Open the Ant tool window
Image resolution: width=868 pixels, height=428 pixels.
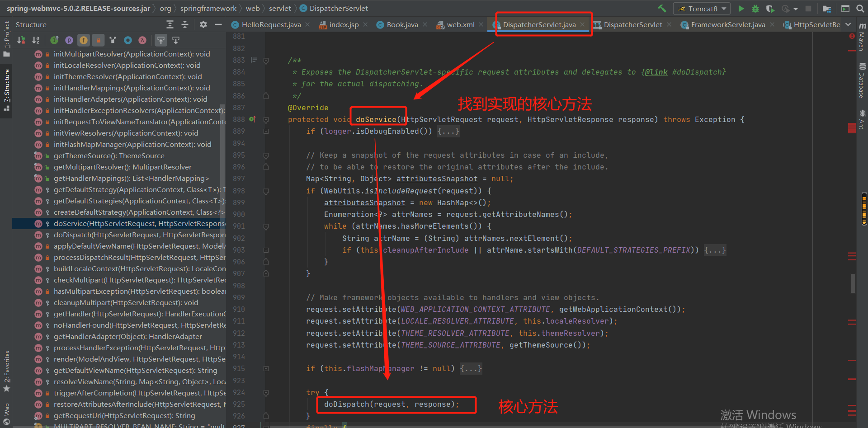(x=862, y=119)
